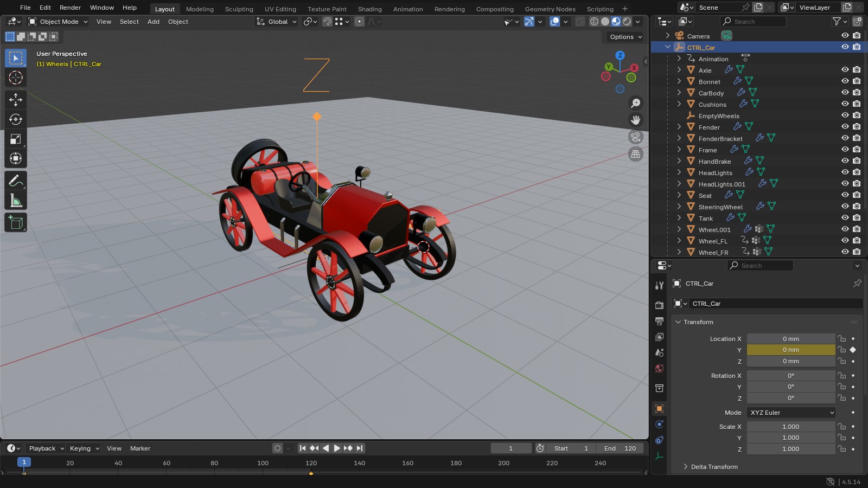Expand the Delta Transform panel

tap(714, 467)
